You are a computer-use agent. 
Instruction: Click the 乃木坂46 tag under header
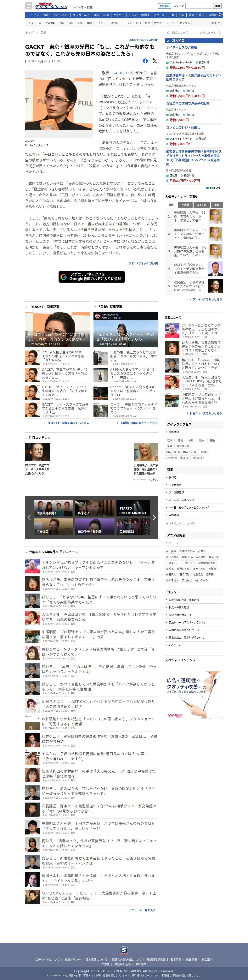[x=115, y=23]
